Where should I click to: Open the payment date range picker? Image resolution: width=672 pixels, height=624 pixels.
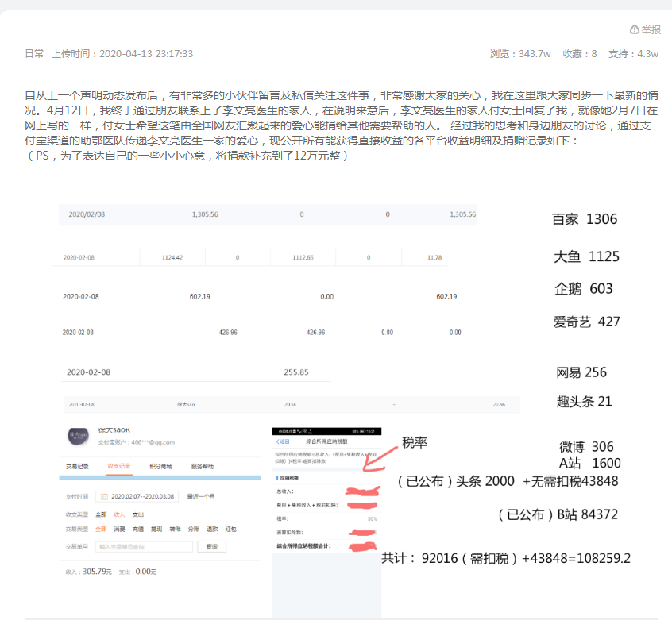coord(137,496)
